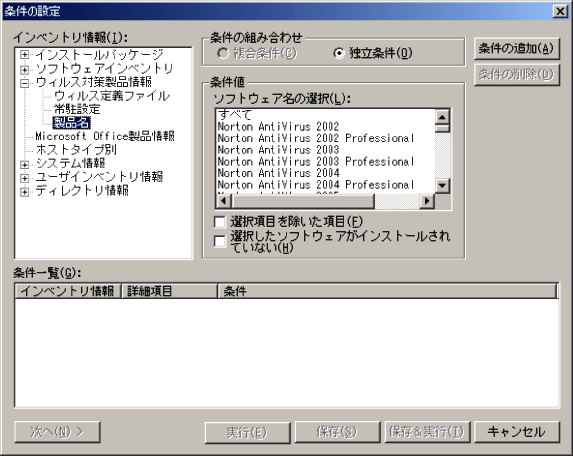
Task: Select Norton AntiVirus 2003 list entry
Action: click(326, 150)
